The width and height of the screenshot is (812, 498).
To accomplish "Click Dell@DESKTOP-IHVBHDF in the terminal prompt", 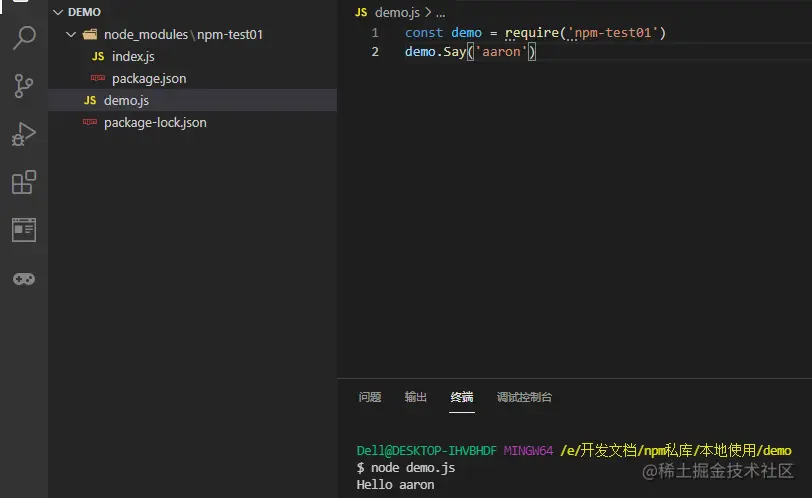I will (426, 451).
